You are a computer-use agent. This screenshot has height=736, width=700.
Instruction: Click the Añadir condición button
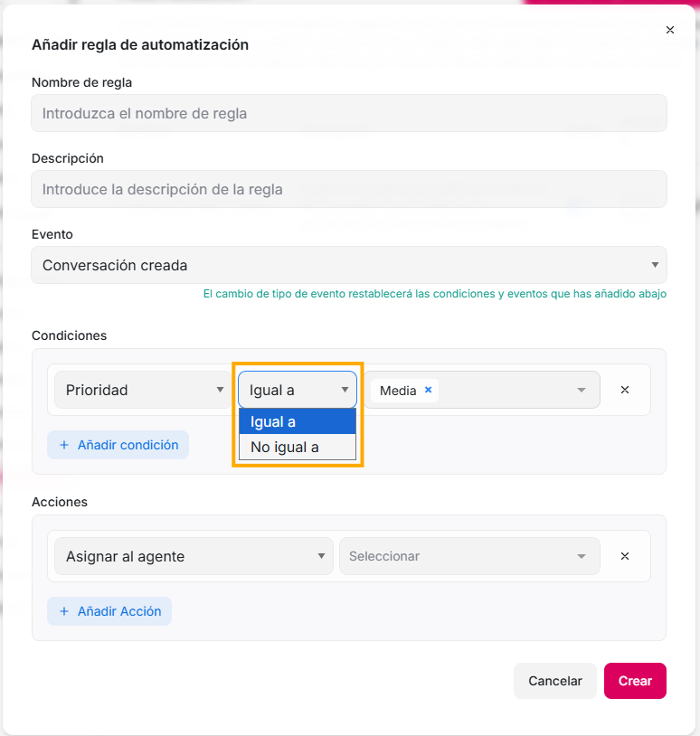coord(118,445)
